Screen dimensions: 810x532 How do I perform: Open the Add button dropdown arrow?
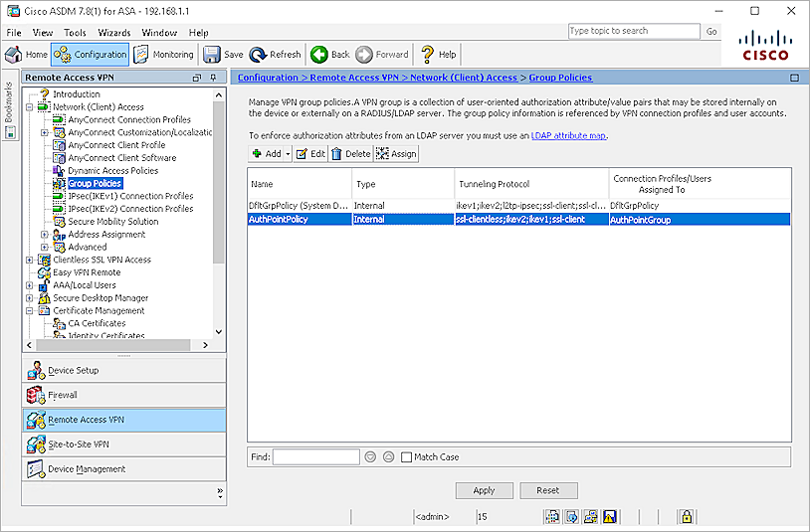click(289, 154)
